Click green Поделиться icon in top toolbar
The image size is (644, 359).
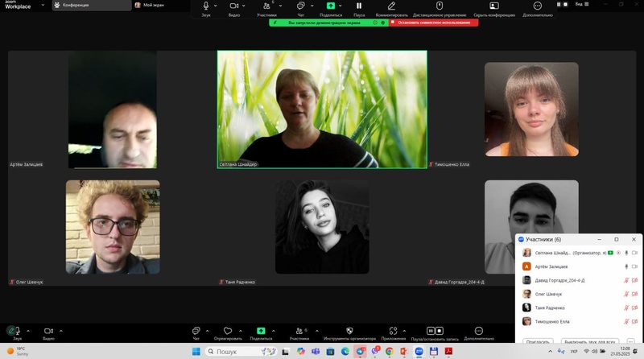coord(331,6)
